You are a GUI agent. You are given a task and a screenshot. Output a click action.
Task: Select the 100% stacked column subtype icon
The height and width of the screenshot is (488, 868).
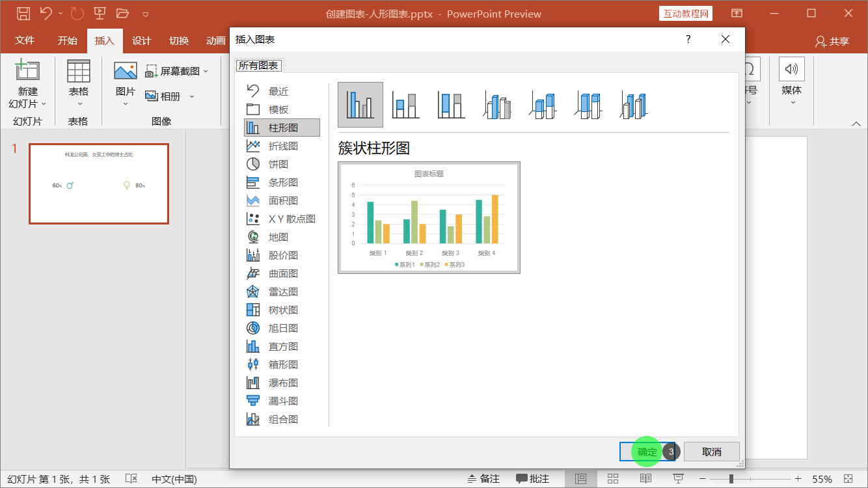coord(452,104)
